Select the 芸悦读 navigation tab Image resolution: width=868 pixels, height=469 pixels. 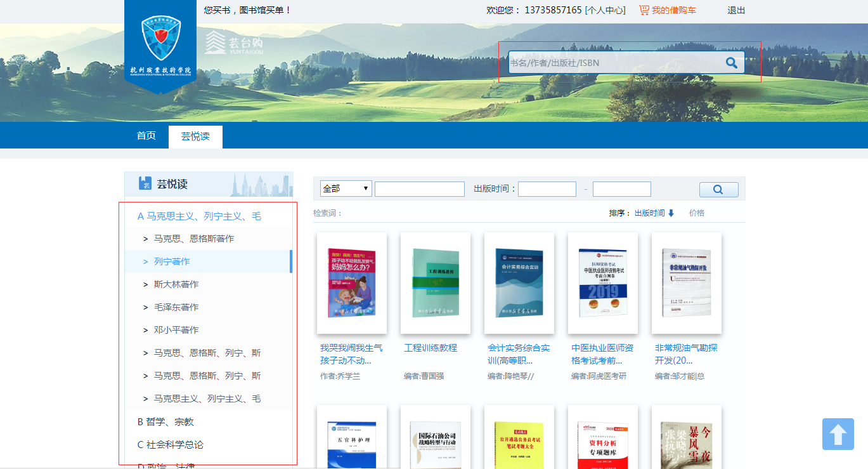(195, 136)
